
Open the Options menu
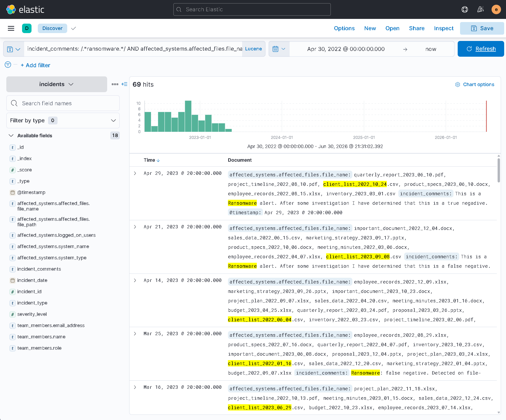(344, 28)
